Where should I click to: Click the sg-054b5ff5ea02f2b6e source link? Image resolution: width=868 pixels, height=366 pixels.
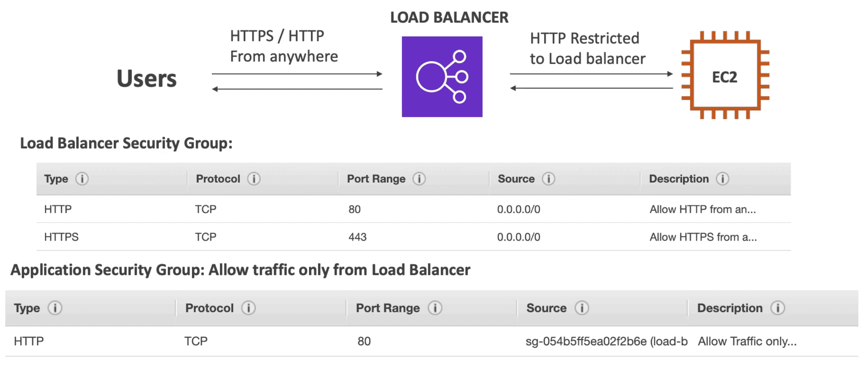pos(606,341)
